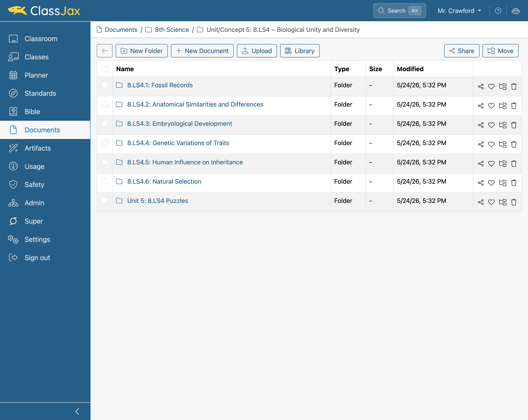
Task: Delete the 8.LS4.5: Human Influence folder
Action: pyautogui.click(x=514, y=163)
